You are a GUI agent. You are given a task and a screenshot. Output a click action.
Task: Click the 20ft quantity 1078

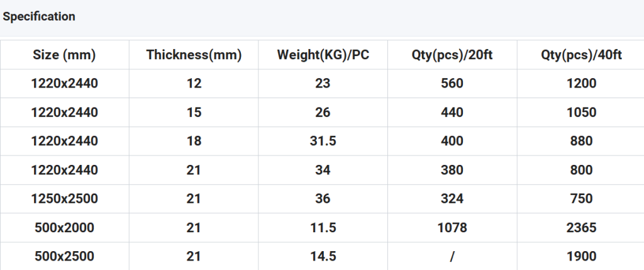coord(452,227)
